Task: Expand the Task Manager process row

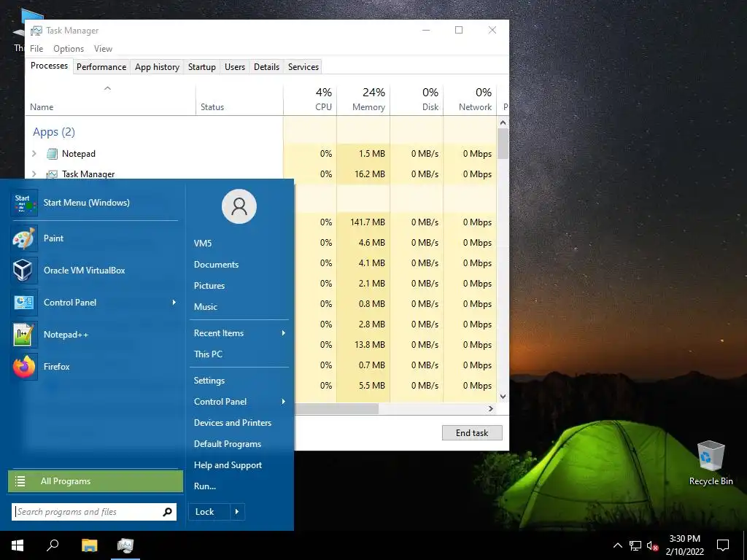Action: click(34, 174)
